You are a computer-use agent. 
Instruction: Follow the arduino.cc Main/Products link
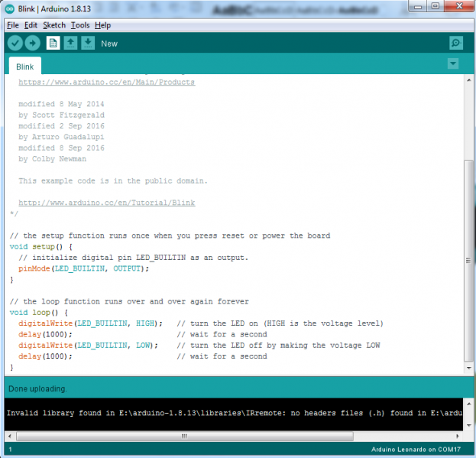107,83
